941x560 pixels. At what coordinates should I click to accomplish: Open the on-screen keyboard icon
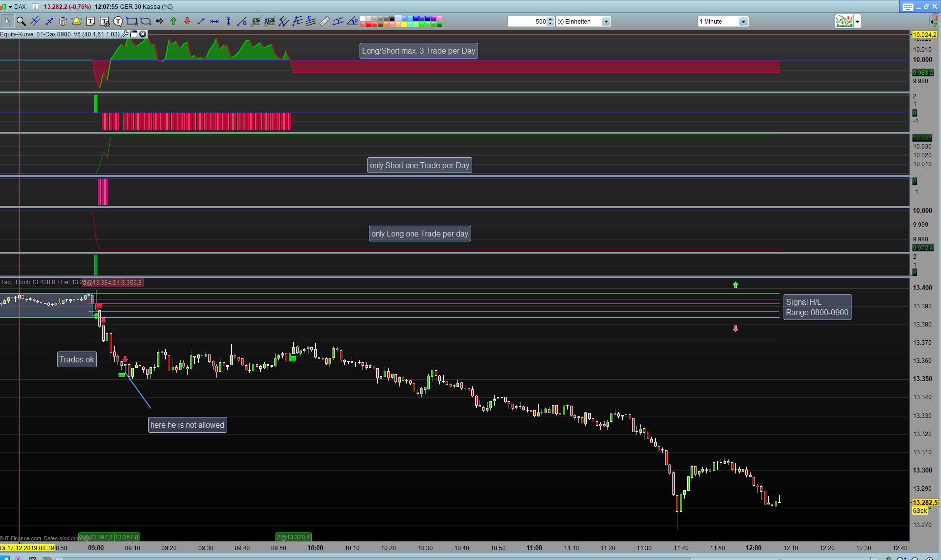[x=908, y=7]
